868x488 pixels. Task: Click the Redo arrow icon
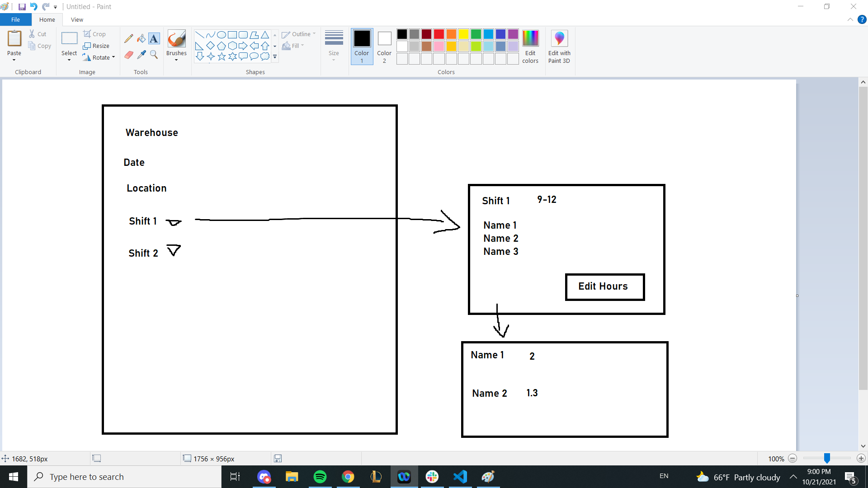point(45,7)
